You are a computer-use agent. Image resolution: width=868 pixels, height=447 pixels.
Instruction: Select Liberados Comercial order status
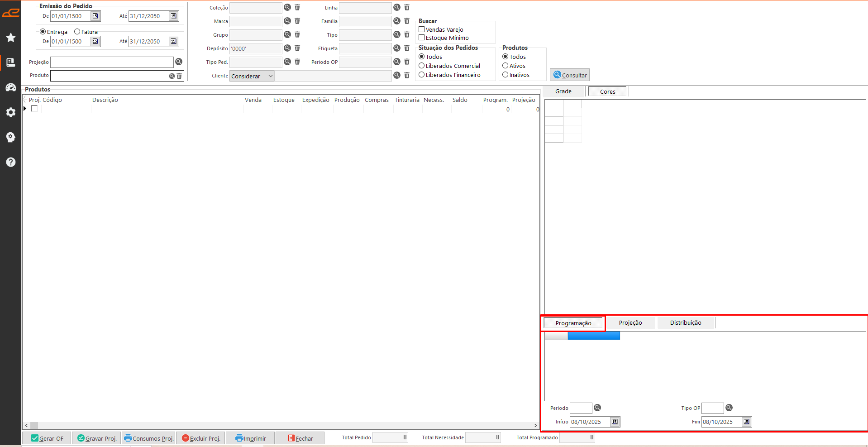422,66
